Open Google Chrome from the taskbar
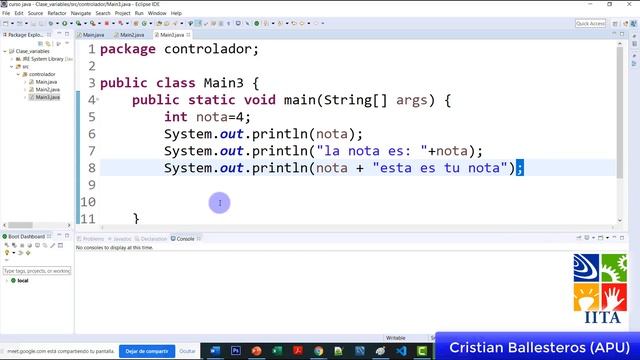The image size is (640, 360). pos(318,351)
